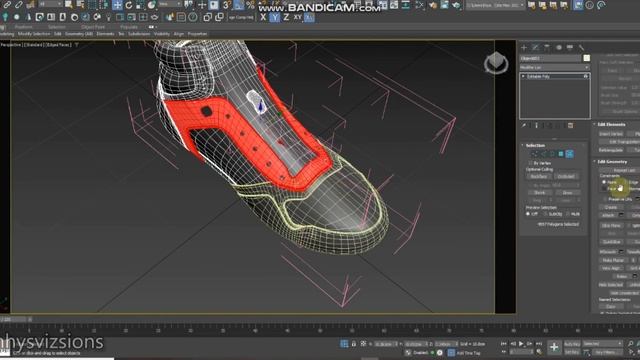Image resolution: width=640 pixels, height=360 pixels.
Task: Open the Motion tab in command panel
Action: pos(559,48)
